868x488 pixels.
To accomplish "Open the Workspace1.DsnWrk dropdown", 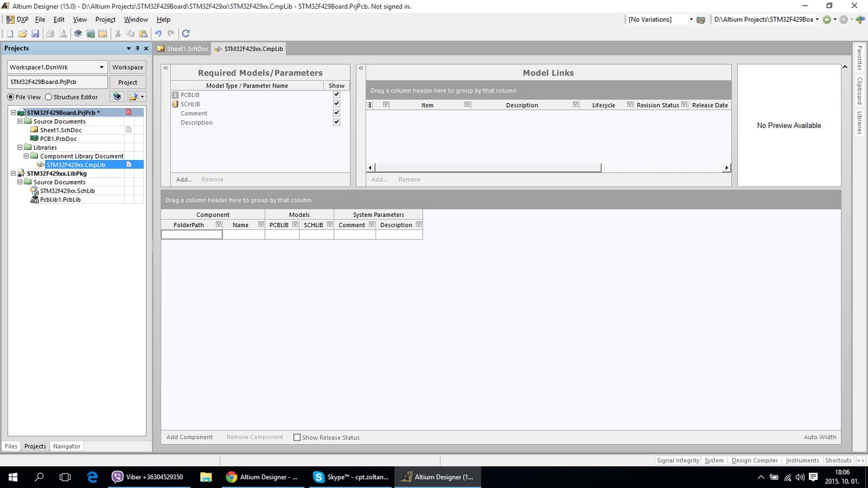I will coord(102,67).
